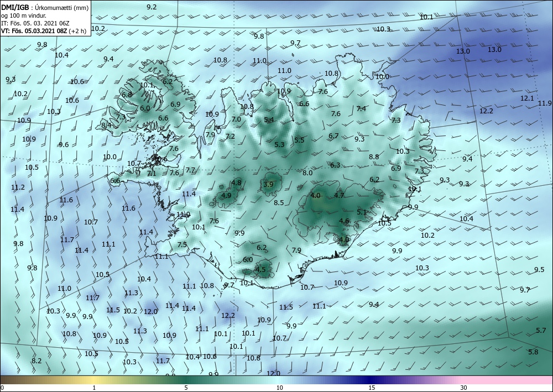Screen dimensions: 553x392
Task: Click the 9.6 value on the map
Action: (x=64, y=144)
